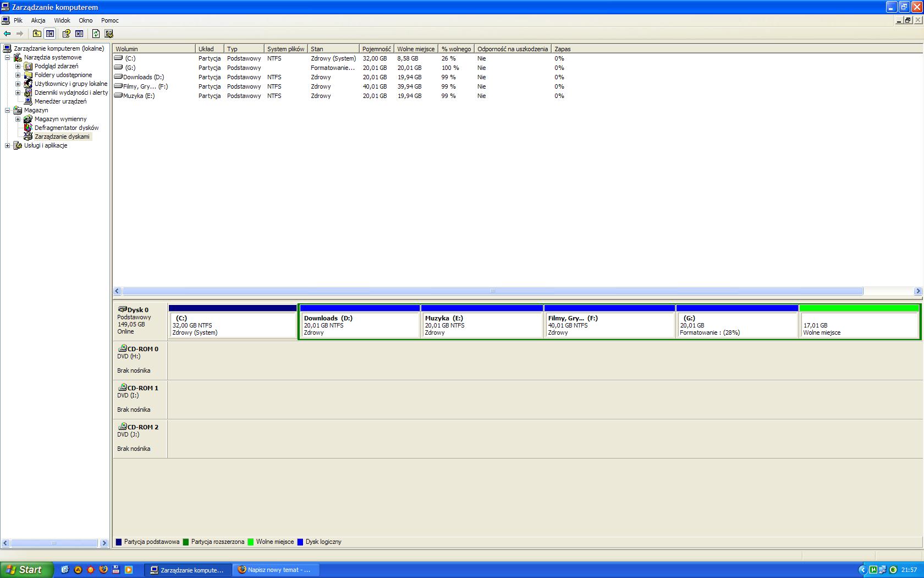Click the CD-ROM 0 DVD (H:) label
This screenshot has height=578, width=924.
coord(140,360)
